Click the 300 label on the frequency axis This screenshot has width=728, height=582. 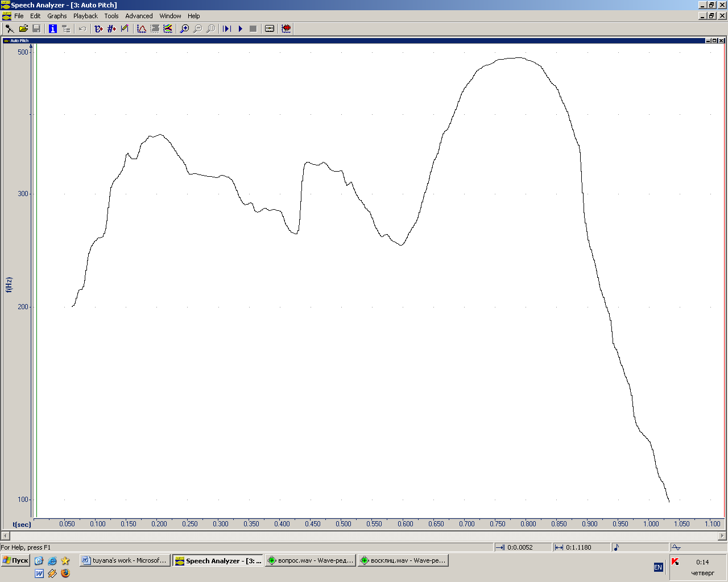pos(23,194)
